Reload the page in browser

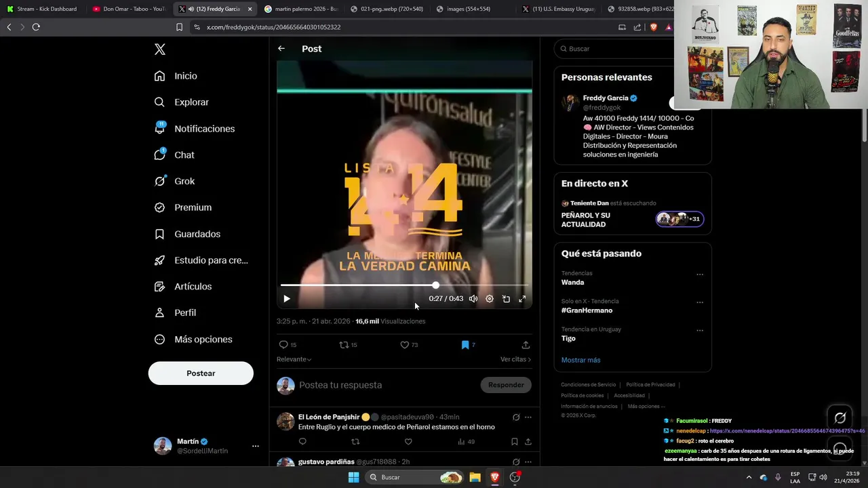[36, 27]
